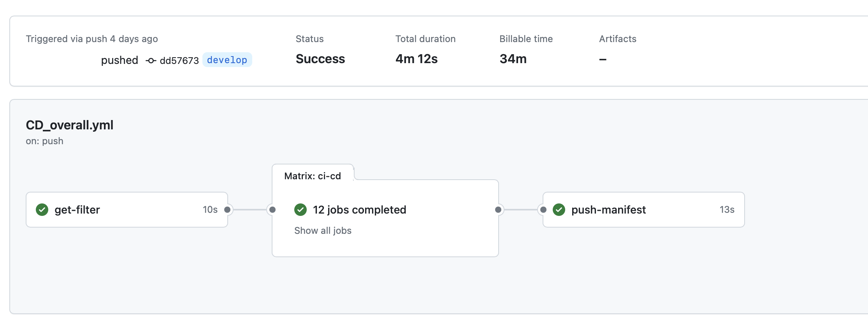This screenshot has width=868, height=318.
Task: Click the Artifacts dash value
Action: click(603, 59)
